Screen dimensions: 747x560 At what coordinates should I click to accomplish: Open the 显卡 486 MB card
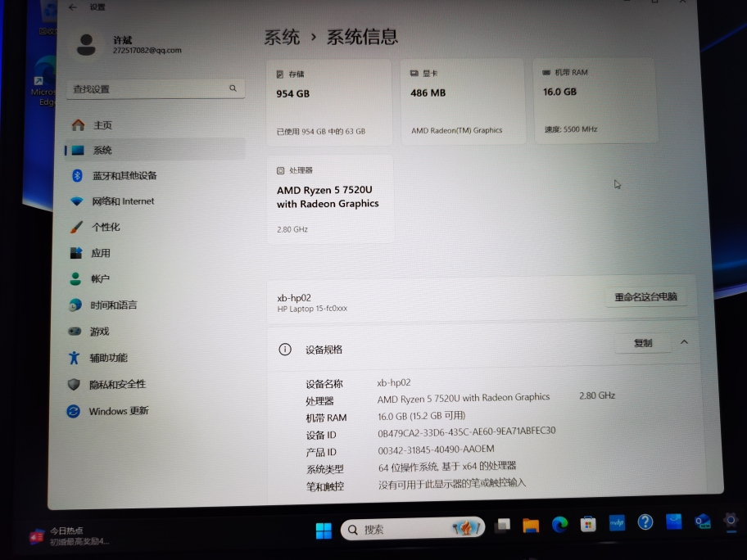point(463,102)
